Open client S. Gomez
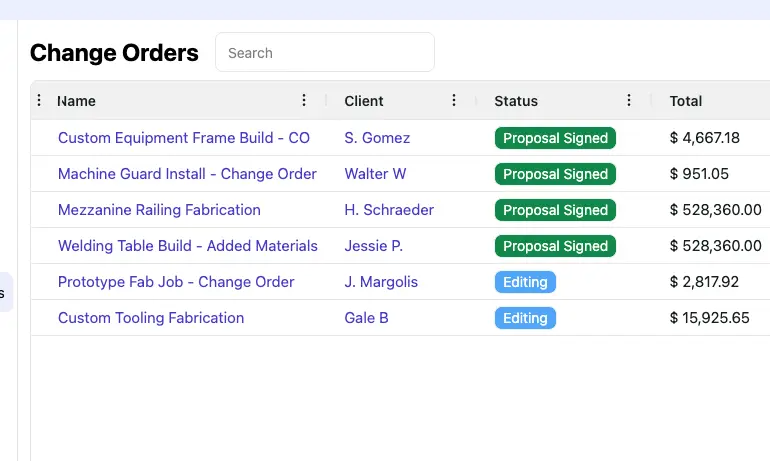Viewport: 770px width, 461px height. (377, 138)
